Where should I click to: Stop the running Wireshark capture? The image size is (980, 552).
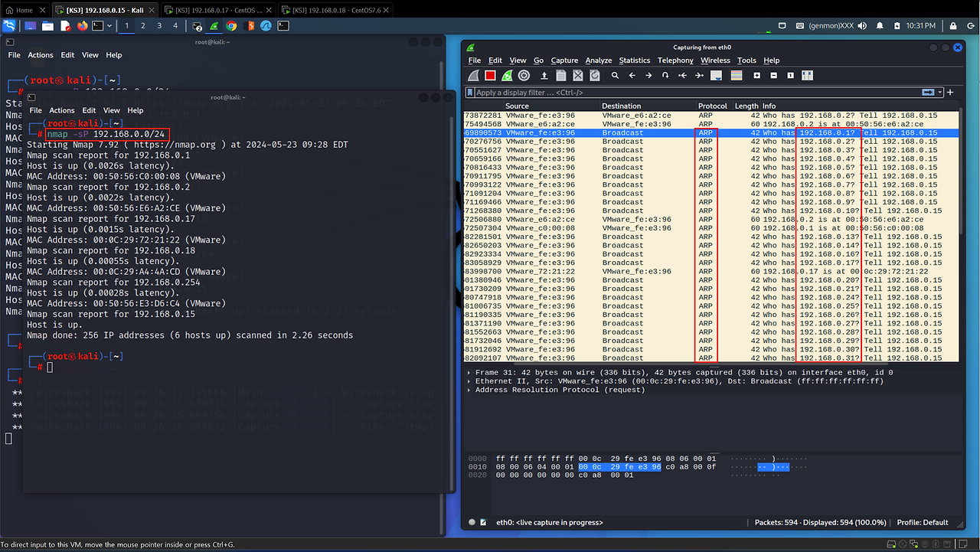[490, 76]
